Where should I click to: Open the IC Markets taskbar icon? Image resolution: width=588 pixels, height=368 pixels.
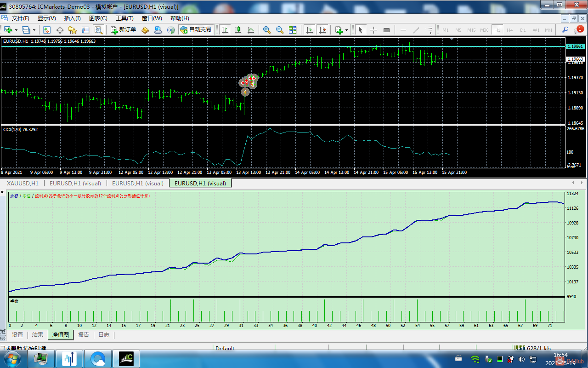click(126, 358)
